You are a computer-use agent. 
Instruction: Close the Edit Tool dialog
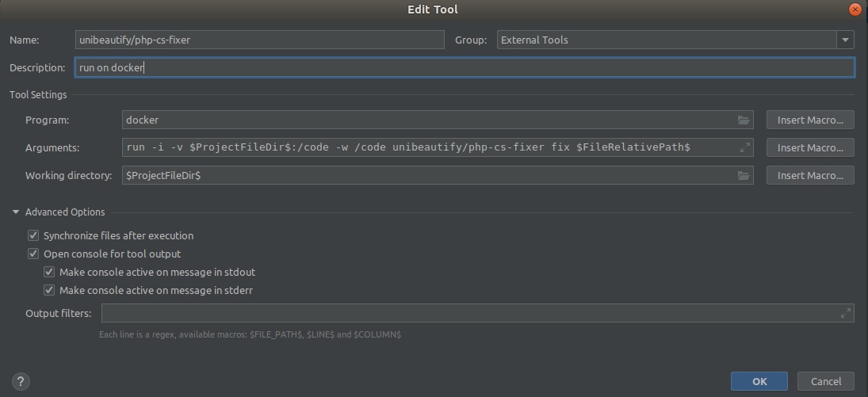[855, 10]
